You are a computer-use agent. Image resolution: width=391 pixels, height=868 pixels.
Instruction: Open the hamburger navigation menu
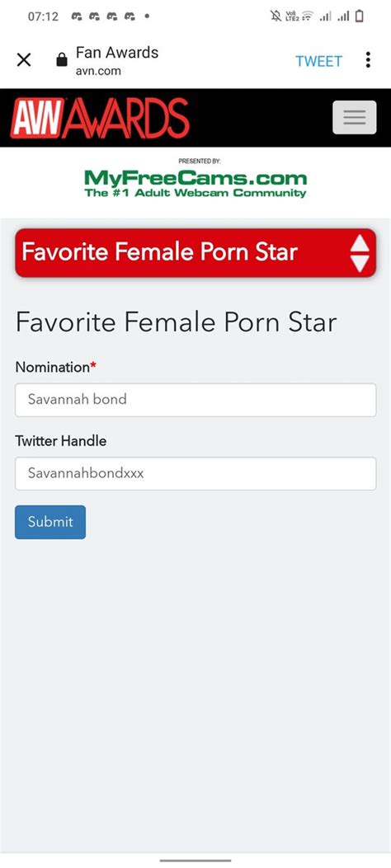355,117
